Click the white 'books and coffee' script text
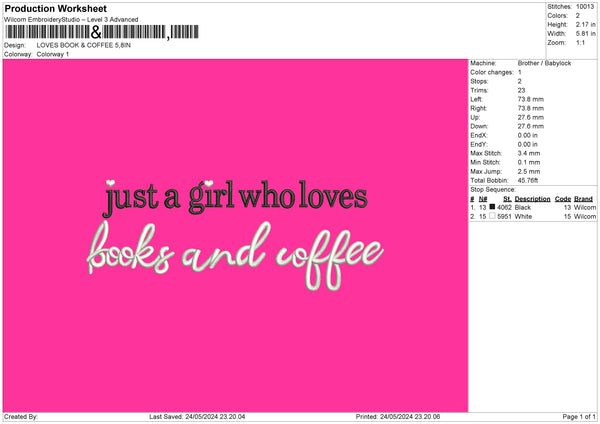The height and width of the screenshot is (424, 600). (x=235, y=256)
